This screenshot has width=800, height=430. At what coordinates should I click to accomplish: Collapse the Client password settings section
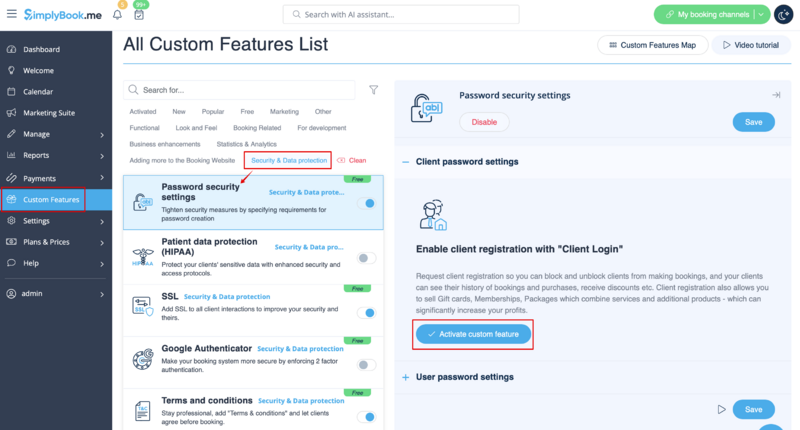(x=406, y=162)
